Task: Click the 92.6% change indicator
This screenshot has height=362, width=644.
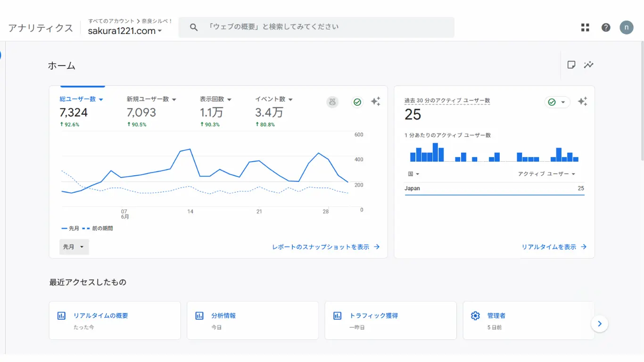Action: (69, 124)
